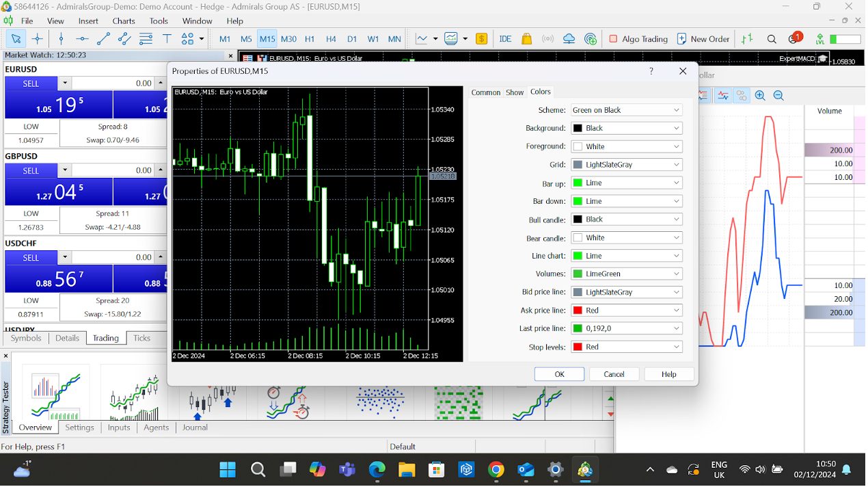This screenshot has height=487, width=868.
Task: Open the Tools menu
Action: tap(159, 21)
